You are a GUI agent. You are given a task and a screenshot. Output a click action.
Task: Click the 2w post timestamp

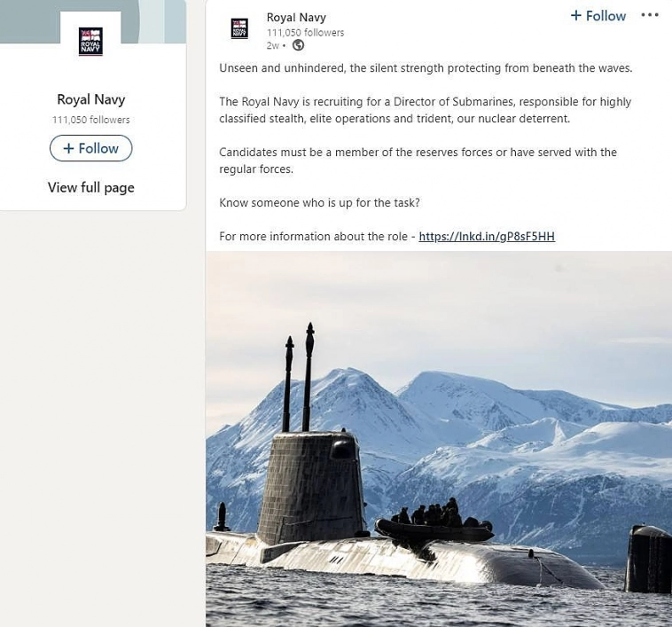[272, 45]
